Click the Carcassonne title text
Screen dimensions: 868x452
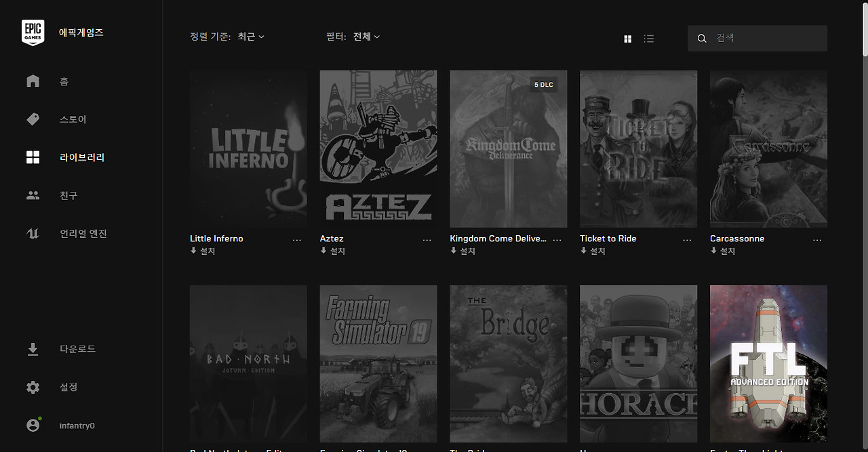pos(737,239)
